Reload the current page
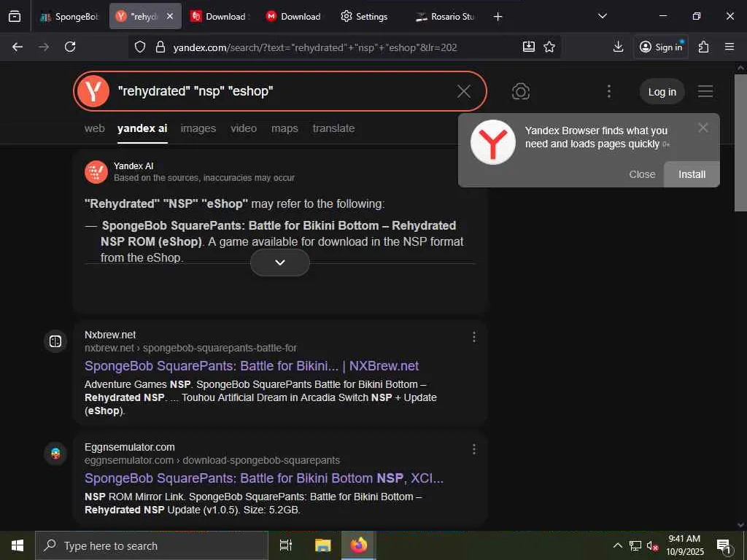Viewport: 747px width, 560px height. (70, 47)
